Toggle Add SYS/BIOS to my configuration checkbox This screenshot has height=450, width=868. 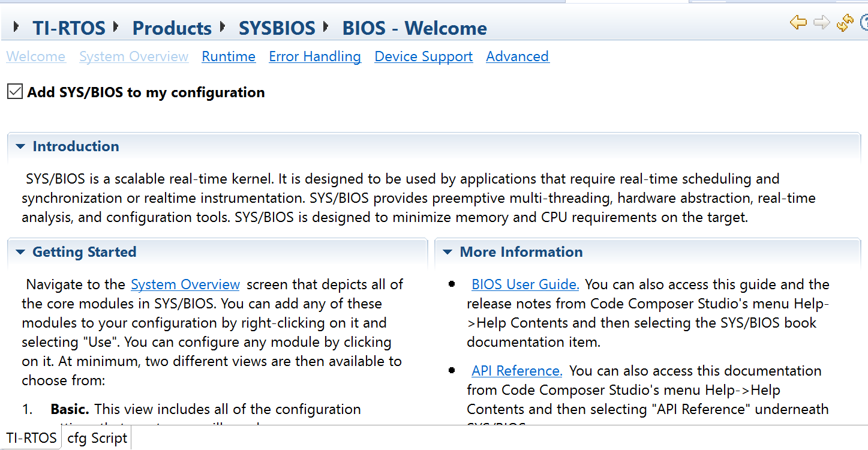(x=15, y=92)
